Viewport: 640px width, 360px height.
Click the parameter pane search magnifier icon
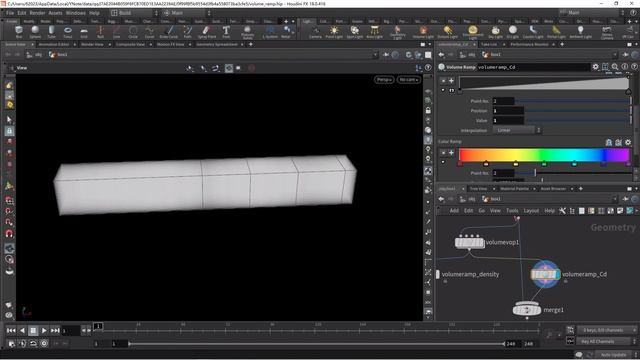[x=615, y=67]
